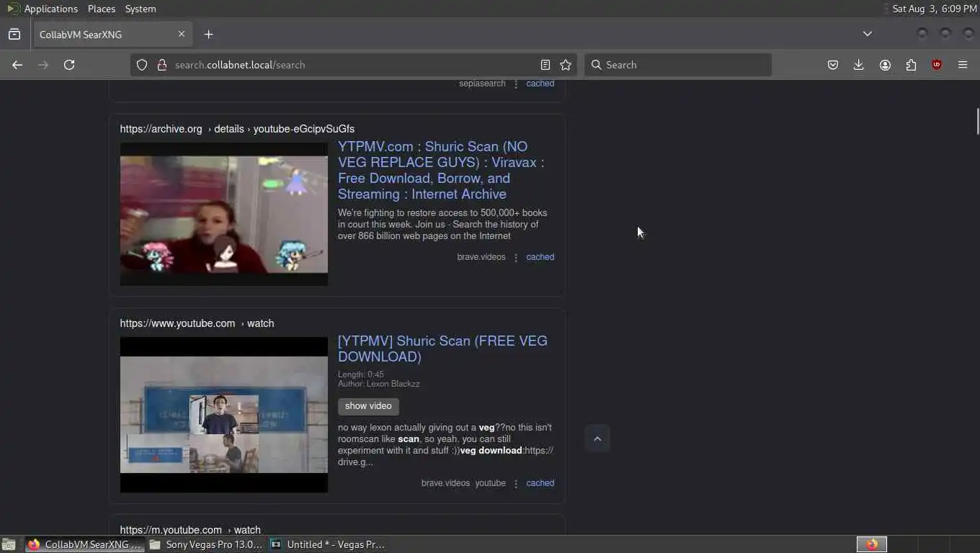Open the Firefox account icon
Screen dimensions: 980x553
(885, 65)
